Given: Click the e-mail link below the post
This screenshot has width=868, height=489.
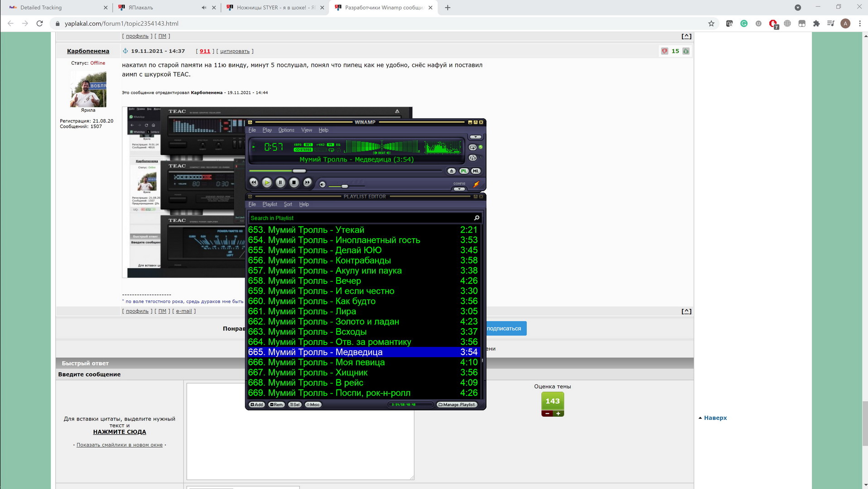Looking at the screenshot, I should click(184, 312).
